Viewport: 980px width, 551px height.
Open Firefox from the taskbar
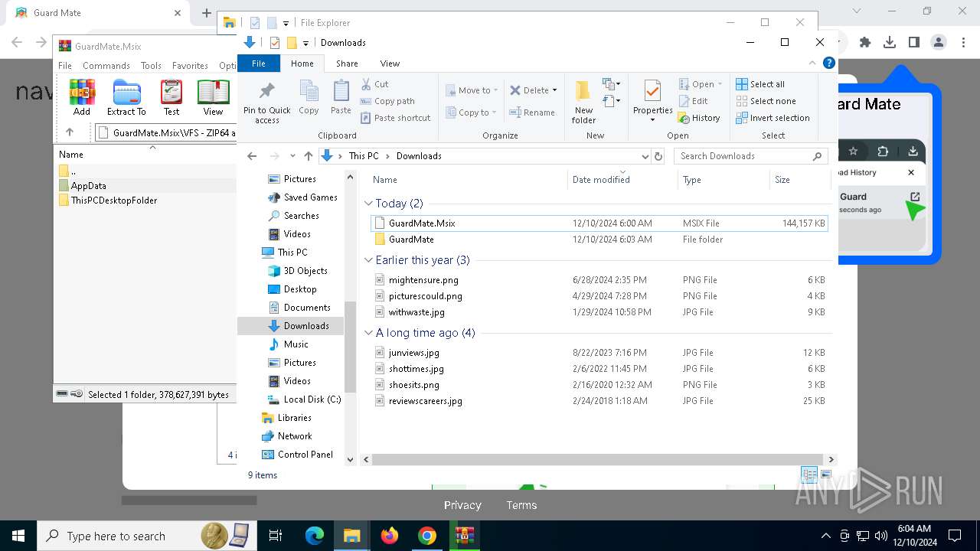pyautogui.click(x=390, y=536)
